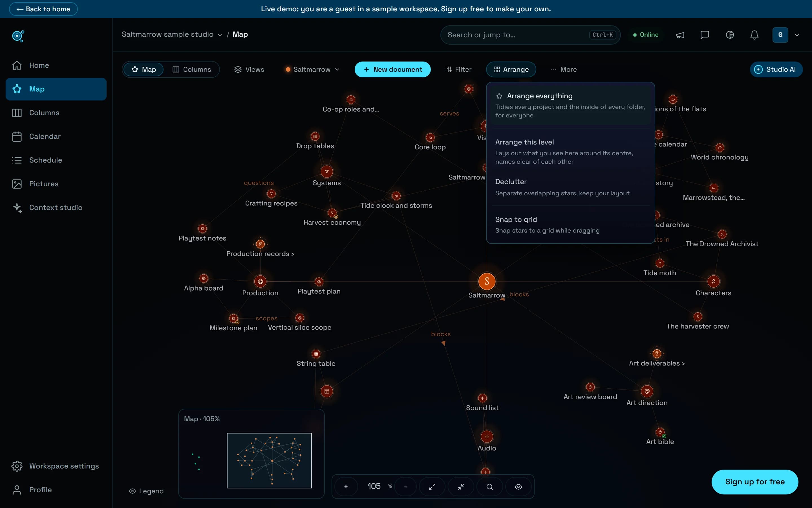Screen dimensions: 812x508
Task: Click the minimap viewport thumbnail
Action: 269,460
